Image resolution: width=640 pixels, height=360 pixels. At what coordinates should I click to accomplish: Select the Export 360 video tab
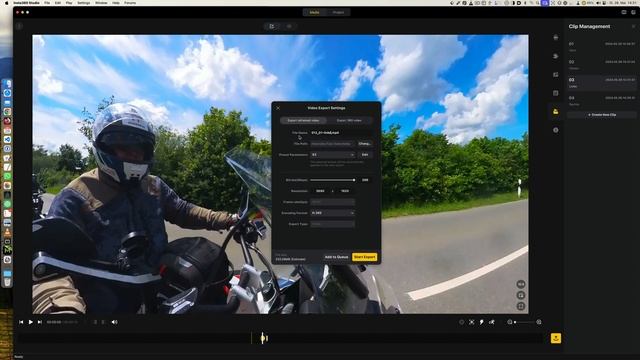click(349, 120)
